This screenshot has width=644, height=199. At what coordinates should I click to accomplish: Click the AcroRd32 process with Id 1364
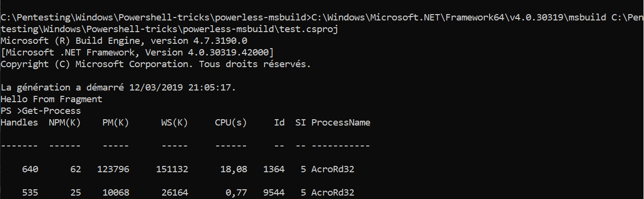point(332,169)
